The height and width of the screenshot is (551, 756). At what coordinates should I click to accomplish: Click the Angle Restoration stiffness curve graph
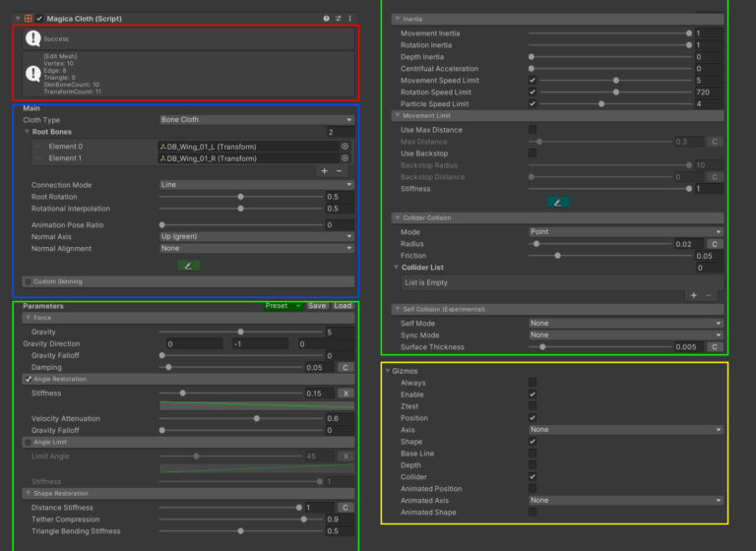(x=257, y=405)
